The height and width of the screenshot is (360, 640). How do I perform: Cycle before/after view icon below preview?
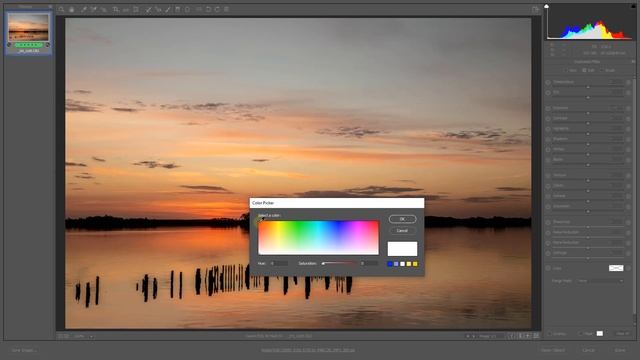click(x=512, y=336)
